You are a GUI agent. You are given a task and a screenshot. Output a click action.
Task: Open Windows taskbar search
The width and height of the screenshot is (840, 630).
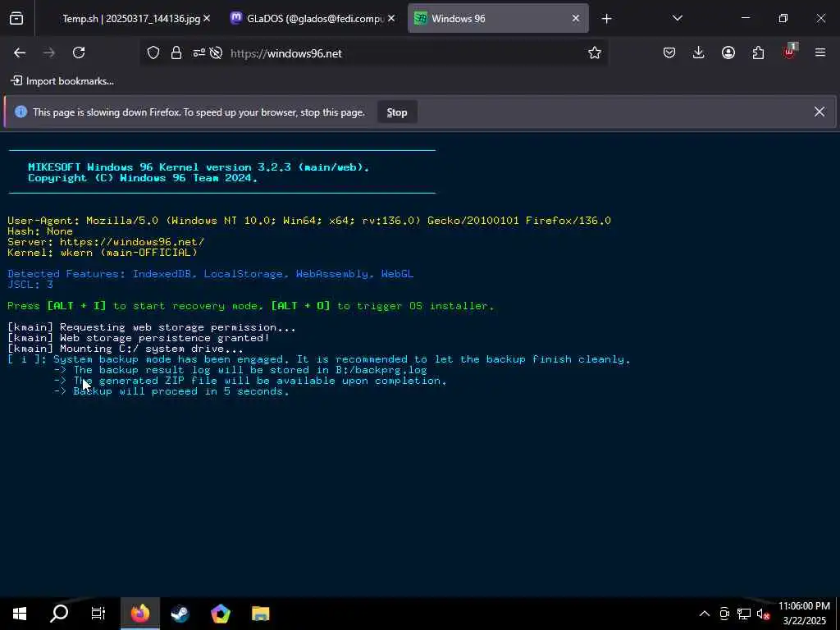(59, 614)
